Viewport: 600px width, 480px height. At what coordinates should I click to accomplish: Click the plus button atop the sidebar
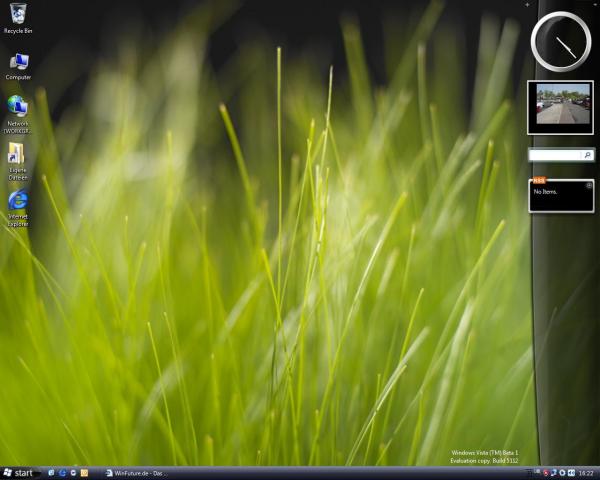pos(527,5)
